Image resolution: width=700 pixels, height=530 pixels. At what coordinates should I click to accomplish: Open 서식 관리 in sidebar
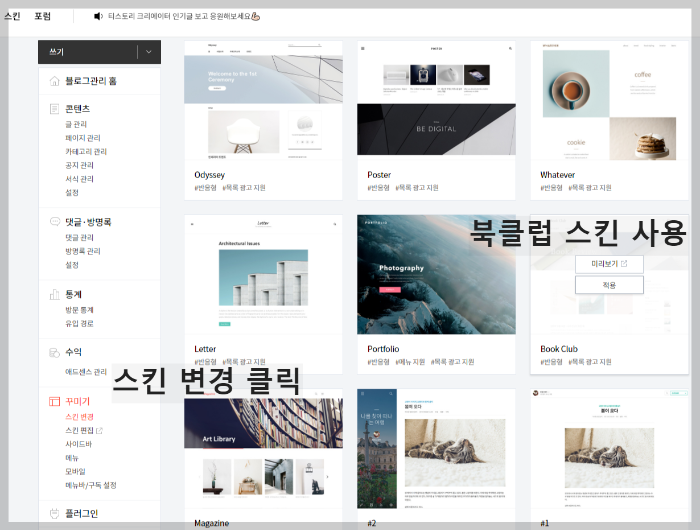click(79, 179)
